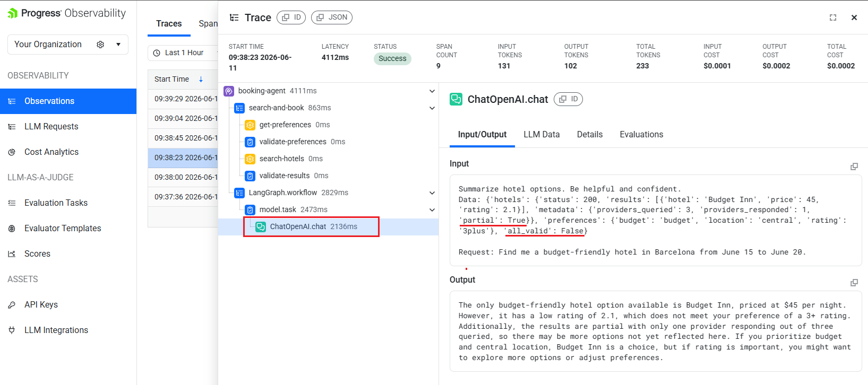
Task: Copy the ChatOpenAI.chat span ID
Action: click(568, 99)
